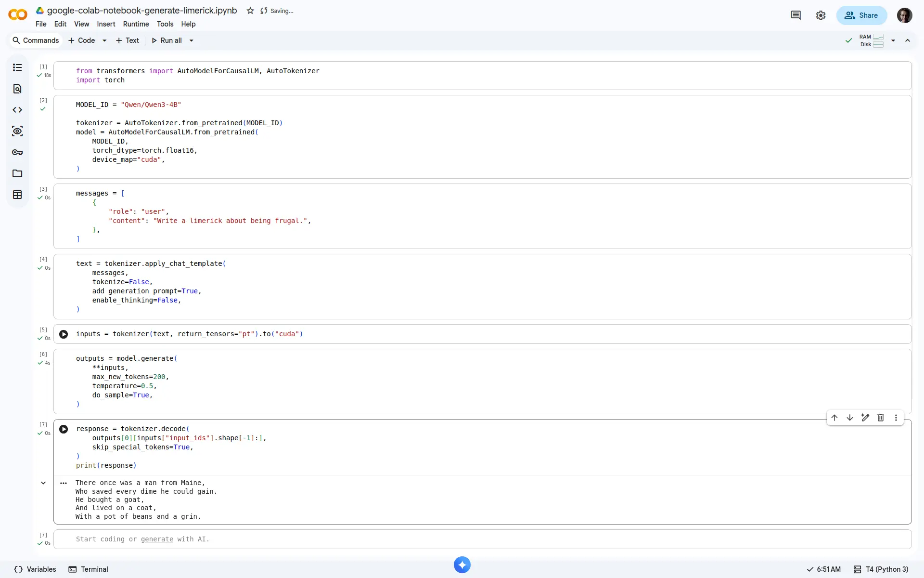
Task: Run the response decode cell
Action: [x=64, y=429]
